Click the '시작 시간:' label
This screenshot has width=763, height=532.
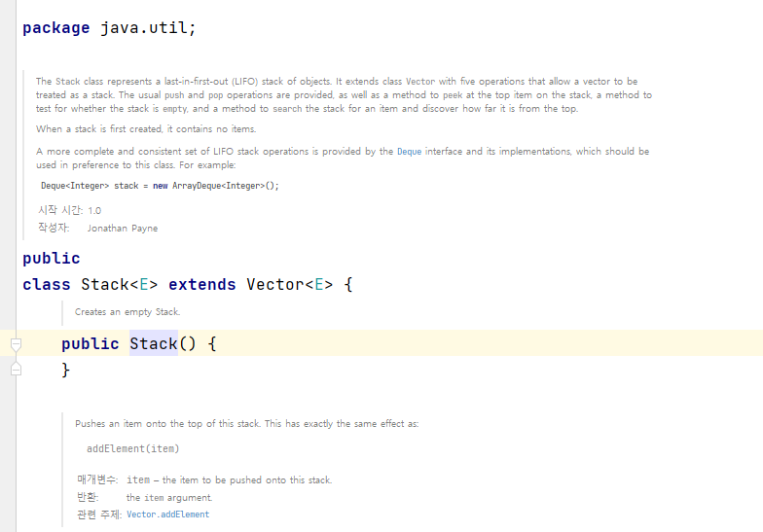(60, 210)
